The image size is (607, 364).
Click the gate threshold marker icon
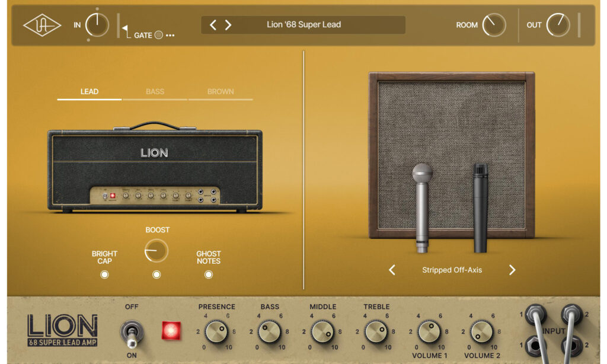125,28
